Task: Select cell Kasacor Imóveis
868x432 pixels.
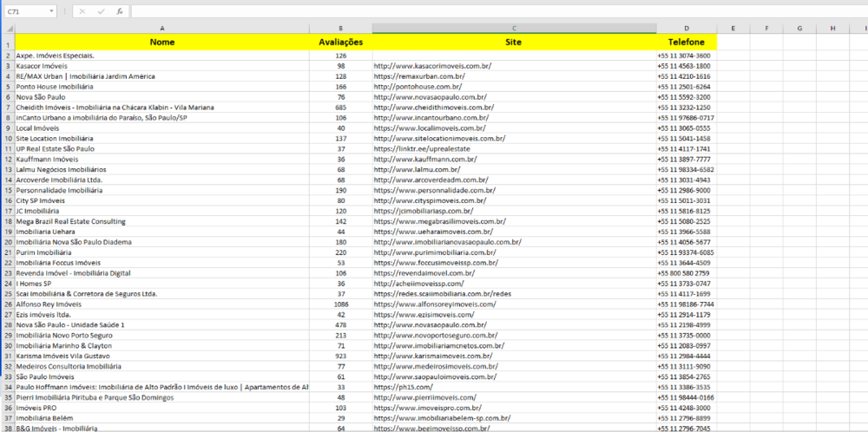Action: [161, 66]
